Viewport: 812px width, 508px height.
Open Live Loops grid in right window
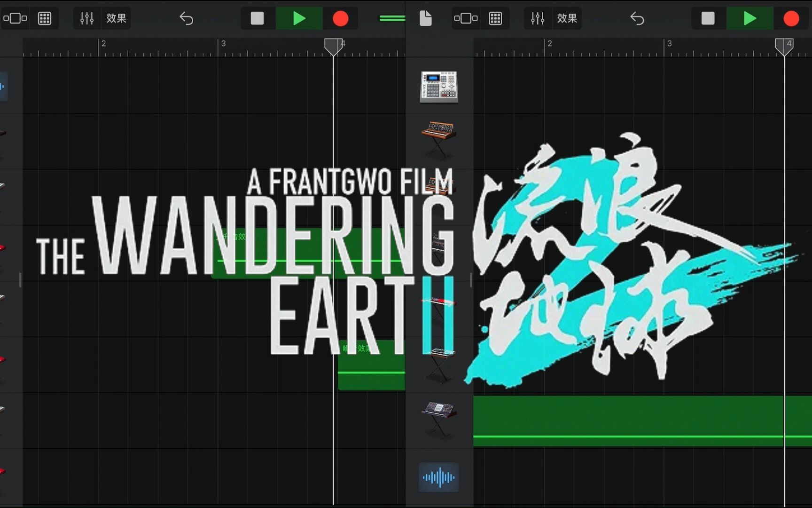(495, 18)
